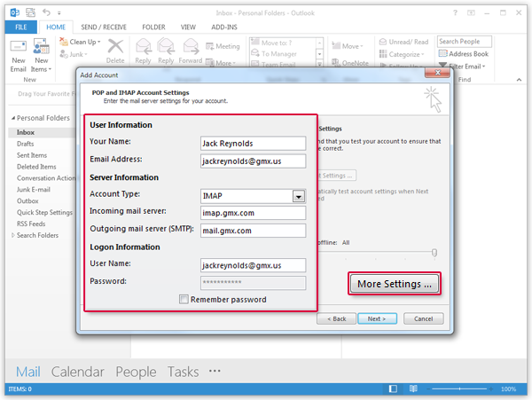The width and height of the screenshot is (532, 400).
Task: Click the Incoming mail server field
Action: click(x=253, y=213)
